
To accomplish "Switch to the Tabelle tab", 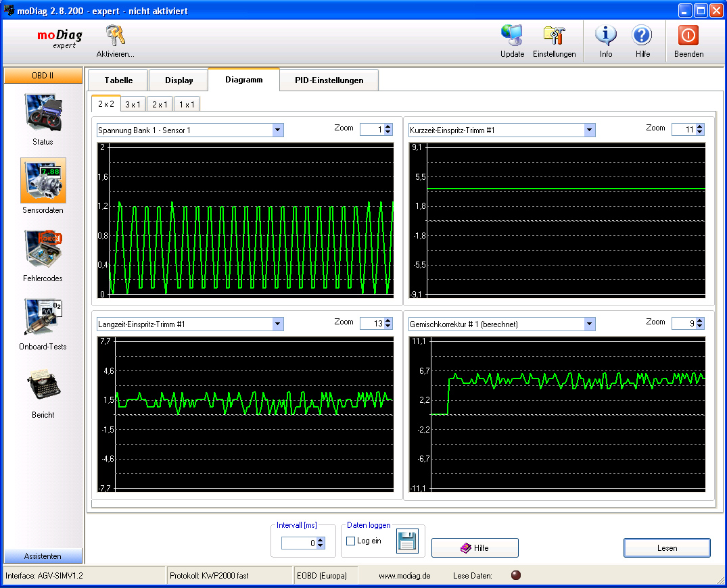I will pyautogui.click(x=118, y=80).
